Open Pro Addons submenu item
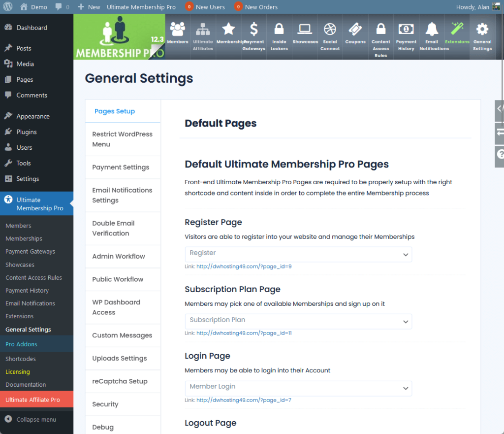 (x=21, y=344)
